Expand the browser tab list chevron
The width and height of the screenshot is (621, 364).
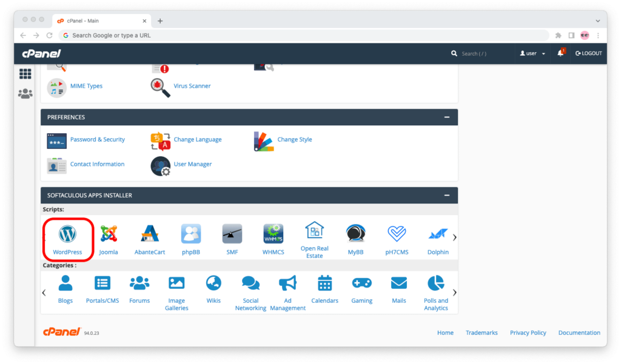click(597, 21)
